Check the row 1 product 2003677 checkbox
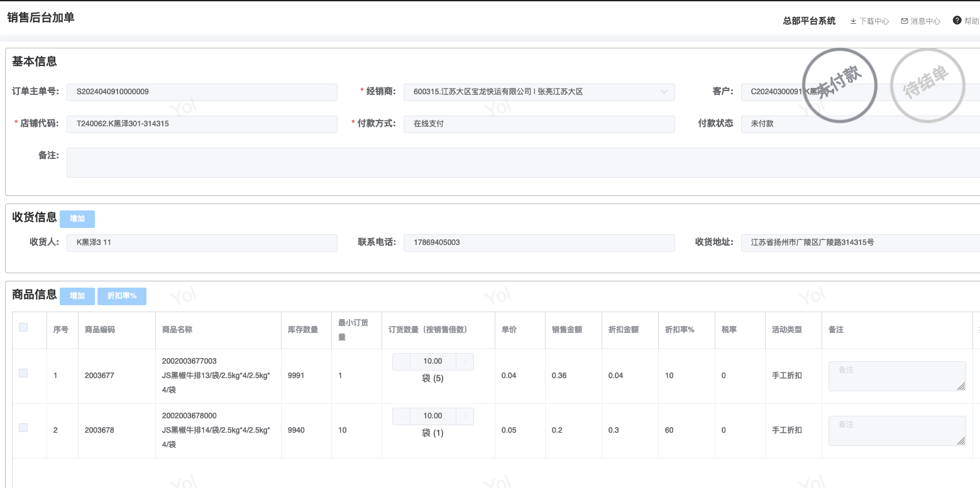Viewport: 980px width, 488px height. click(23, 373)
